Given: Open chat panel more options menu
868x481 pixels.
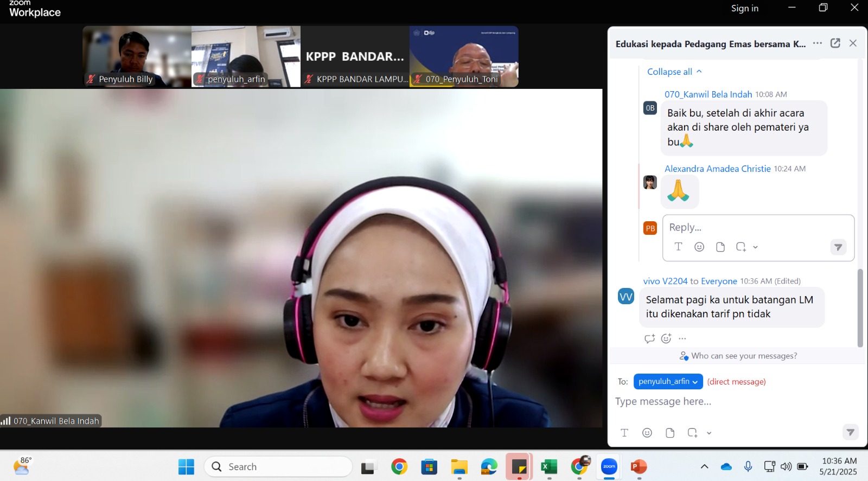Looking at the screenshot, I should [x=817, y=43].
